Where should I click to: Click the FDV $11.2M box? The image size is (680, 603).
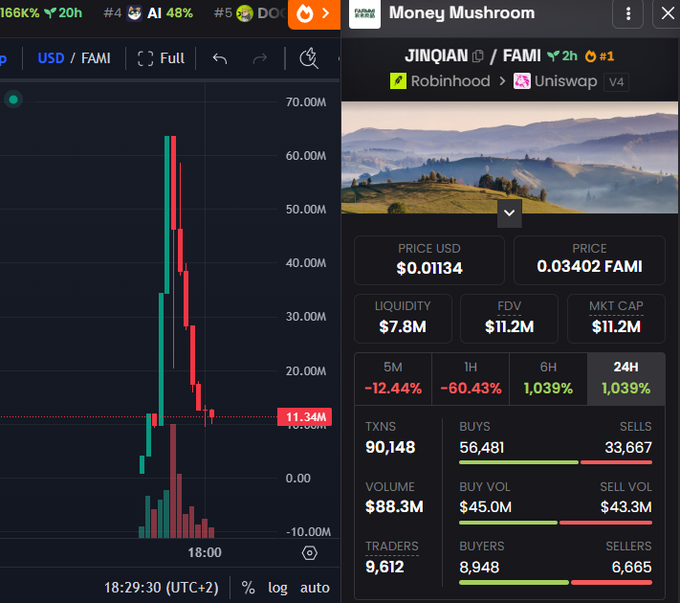pyautogui.click(x=509, y=319)
